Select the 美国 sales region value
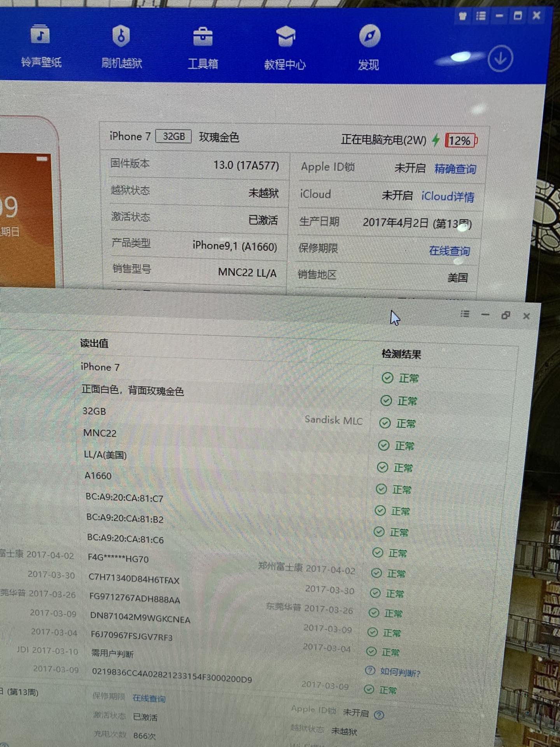Screen dimensions: 560x747 point(457,278)
